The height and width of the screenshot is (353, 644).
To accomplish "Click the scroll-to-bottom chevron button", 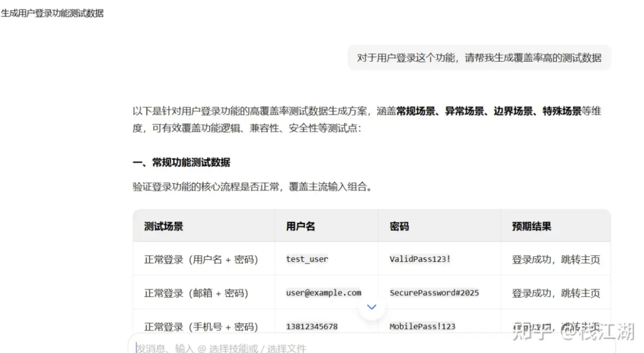I will pyautogui.click(x=372, y=307).
